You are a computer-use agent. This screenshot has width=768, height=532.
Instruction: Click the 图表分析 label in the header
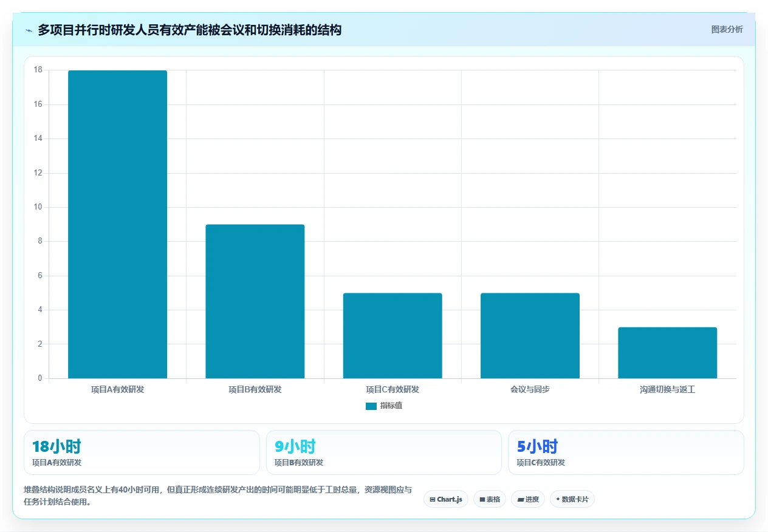[727, 29]
